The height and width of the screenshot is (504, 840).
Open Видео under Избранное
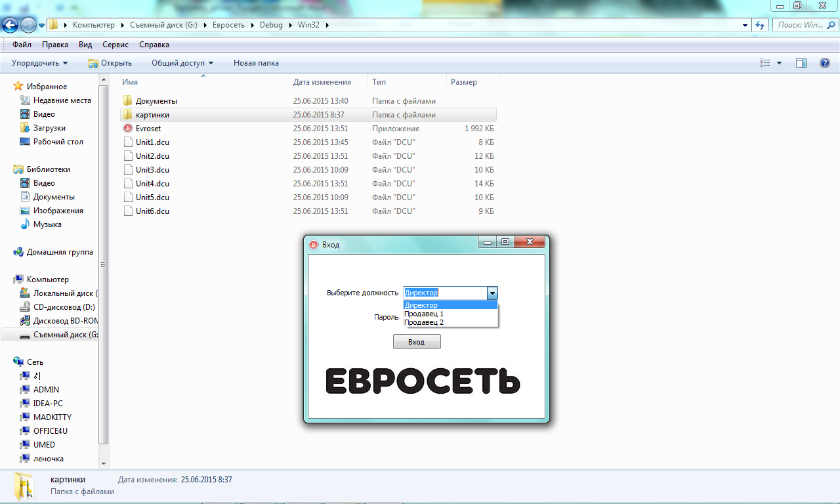click(x=44, y=114)
